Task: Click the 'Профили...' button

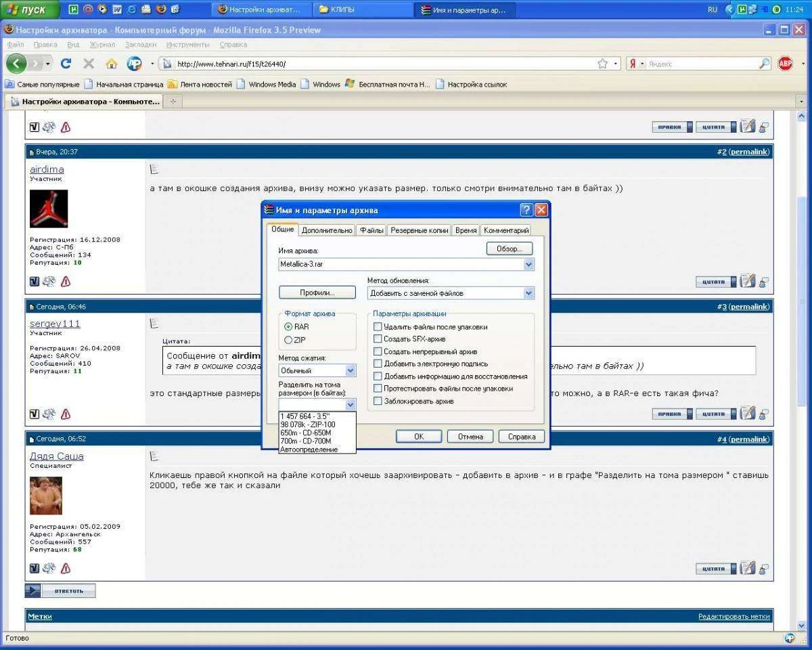Action: click(x=317, y=292)
